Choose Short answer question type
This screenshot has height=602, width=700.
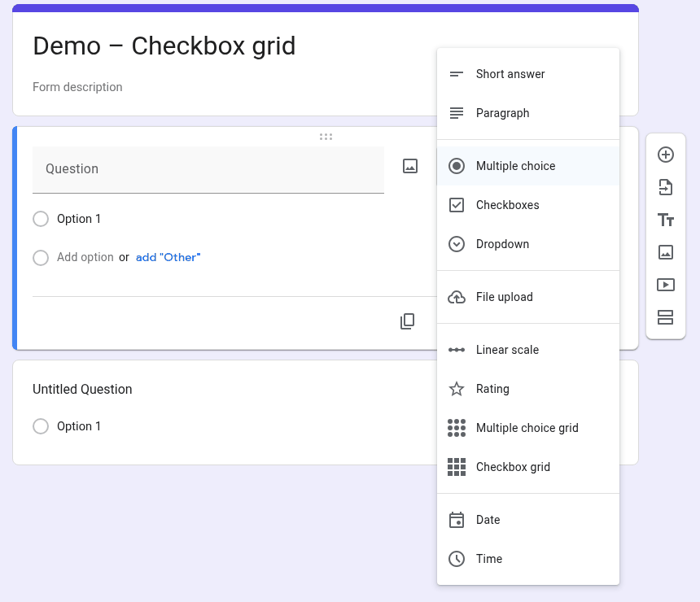click(528, 74)
